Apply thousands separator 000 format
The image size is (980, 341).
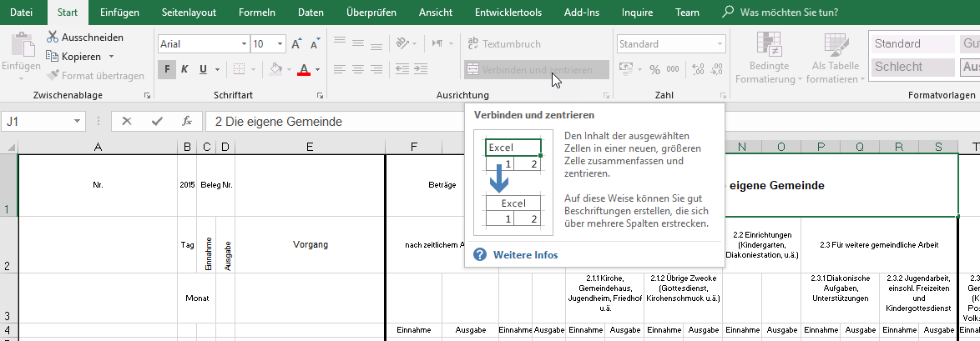[672, 70]
